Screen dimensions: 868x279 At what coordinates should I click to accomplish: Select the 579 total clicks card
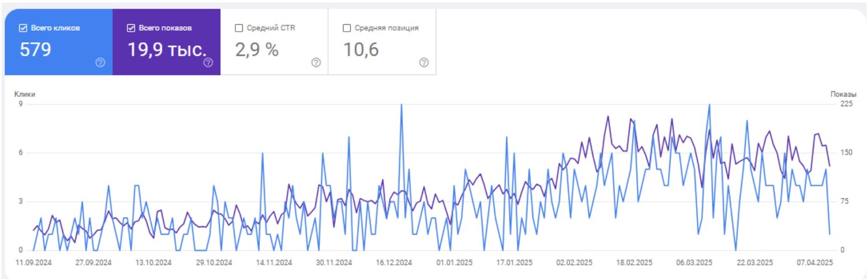coord(58,42)
